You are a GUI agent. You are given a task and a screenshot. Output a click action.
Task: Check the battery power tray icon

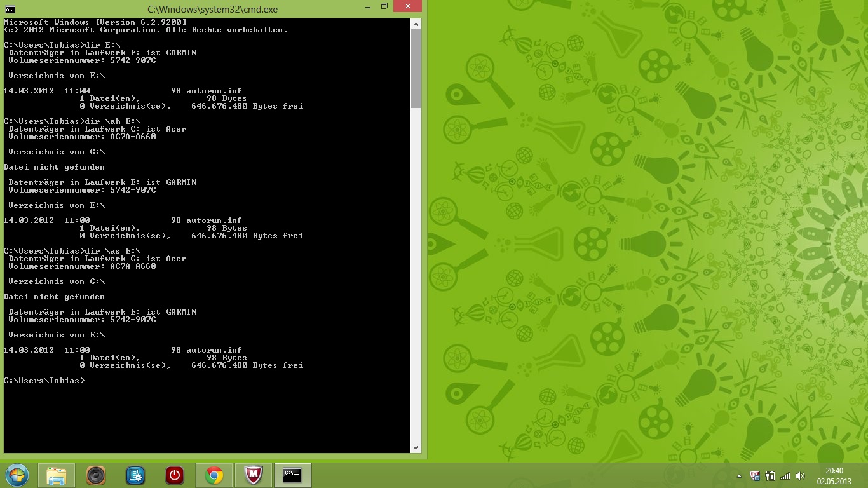(770, 475)
